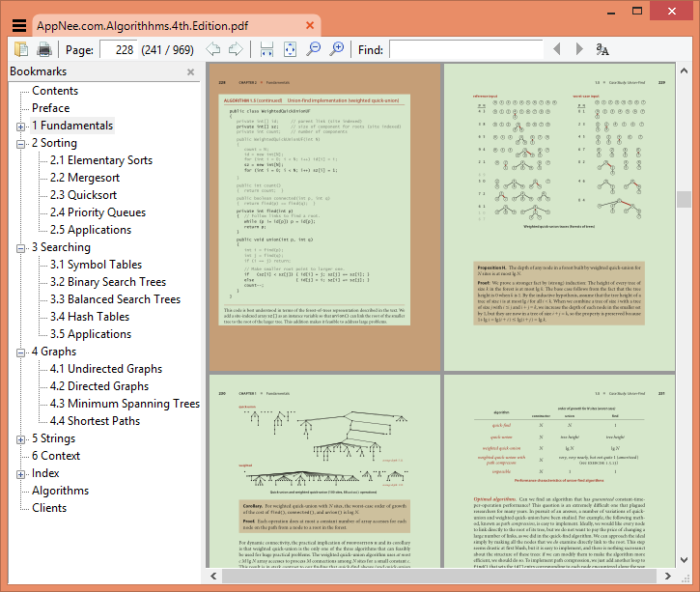Select the 5 Strings bookmark
Screen dimensions: 700x592
point(53,438)
